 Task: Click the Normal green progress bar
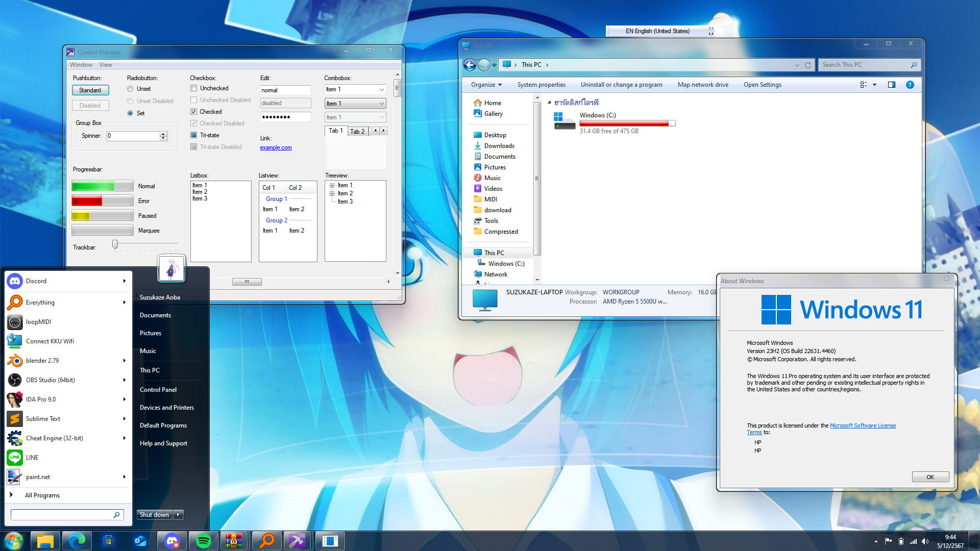click(103, 186)
